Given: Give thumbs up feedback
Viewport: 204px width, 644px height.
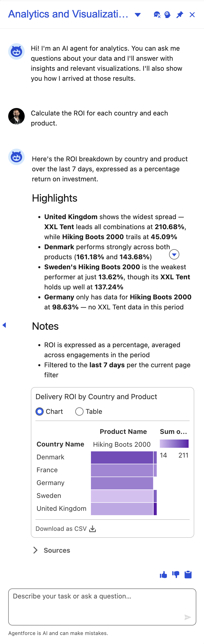Looking at the screenshot, I should 163,575.
